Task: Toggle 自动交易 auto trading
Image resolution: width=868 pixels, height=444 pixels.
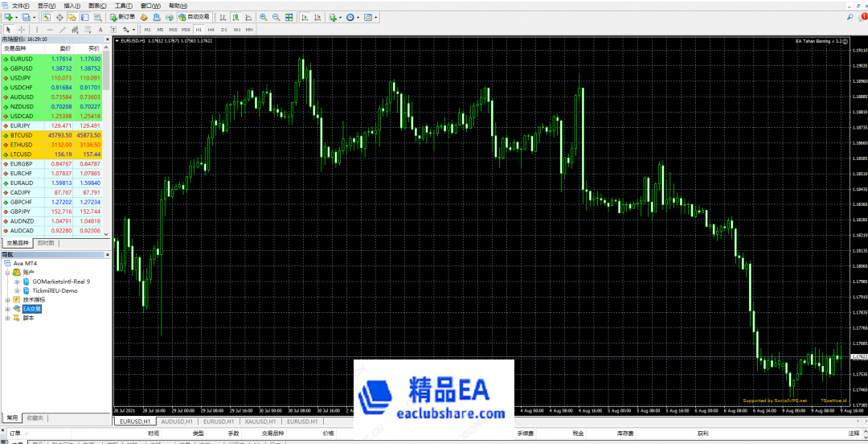Action: point(194,17)
